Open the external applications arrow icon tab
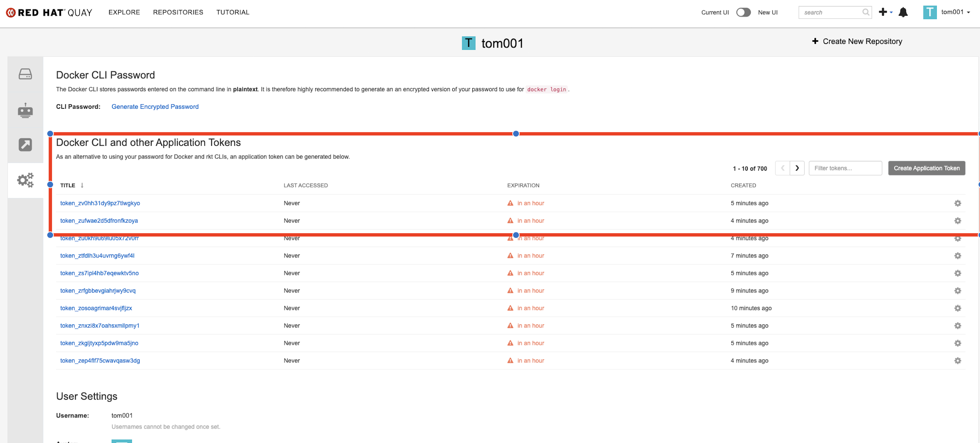This screenshot has height=443, width=980. (x=25, y=145)
